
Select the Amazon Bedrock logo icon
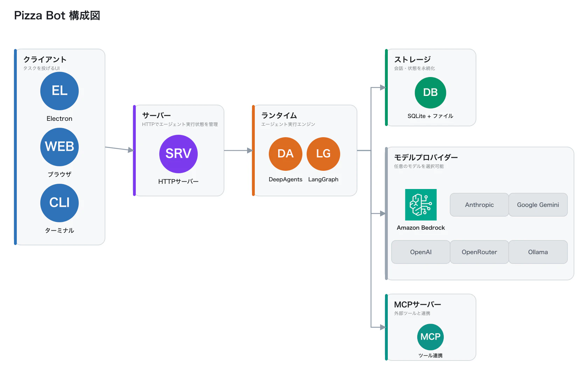(x=421, y=205)
